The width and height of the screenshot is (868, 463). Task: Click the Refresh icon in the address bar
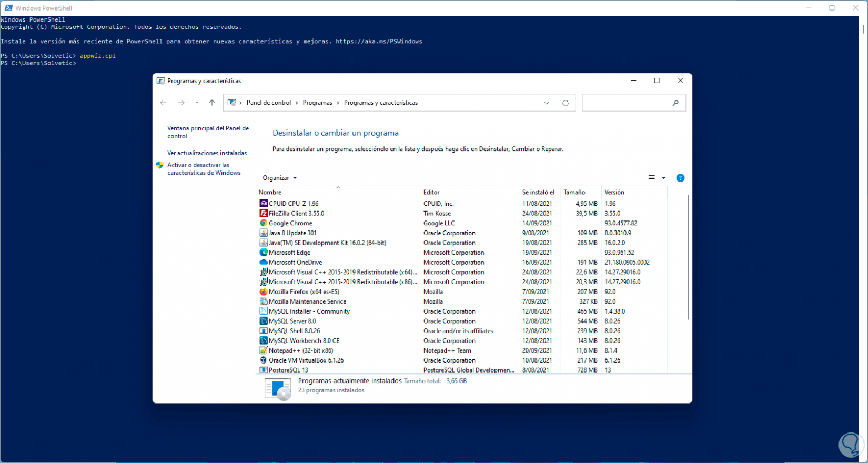coord(566,103)
